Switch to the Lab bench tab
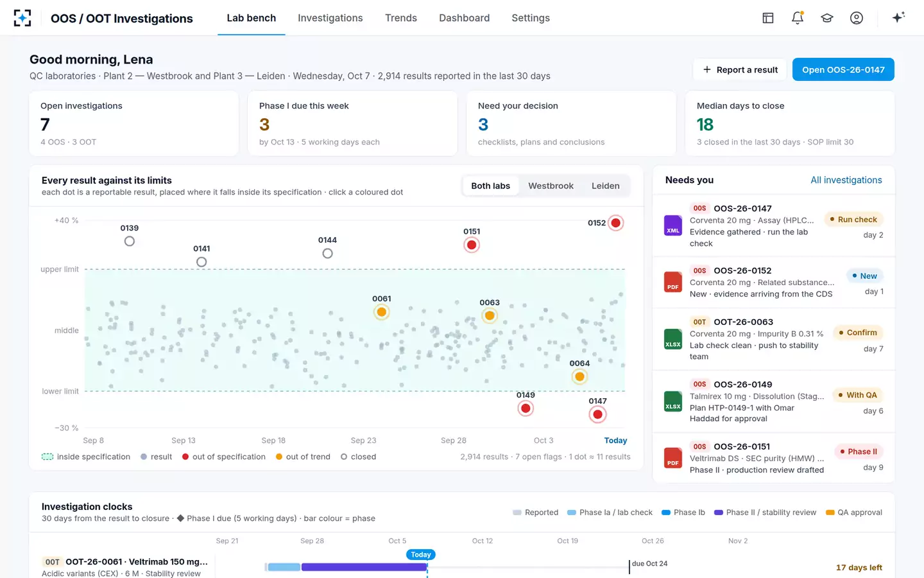 click(x=252, y=18)
